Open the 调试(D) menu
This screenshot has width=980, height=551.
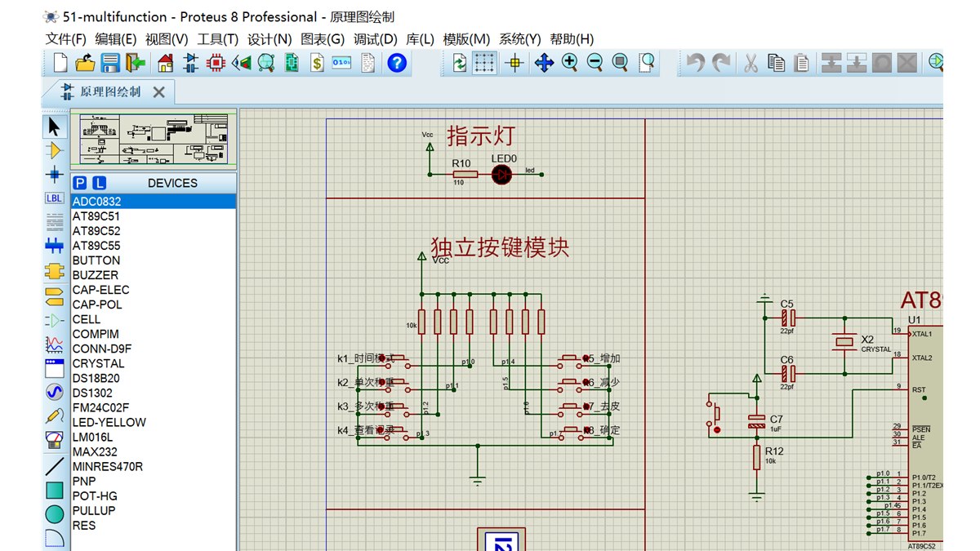pyautogui.click(x=376, y=39)
